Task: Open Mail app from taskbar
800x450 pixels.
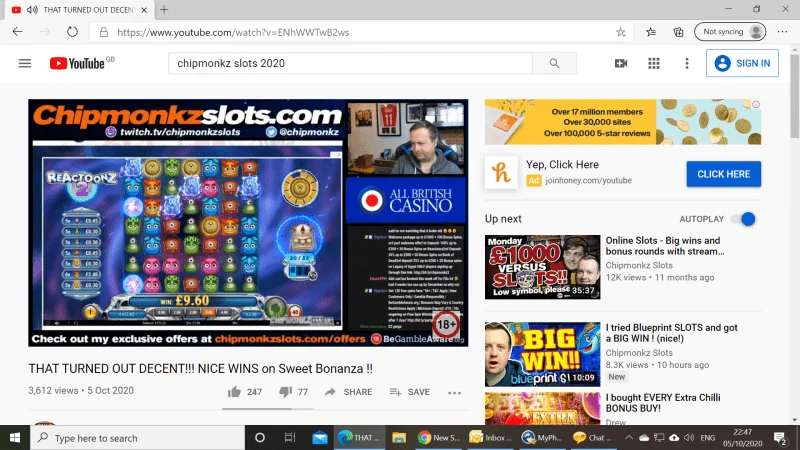Action: click(x=320, y=438)
